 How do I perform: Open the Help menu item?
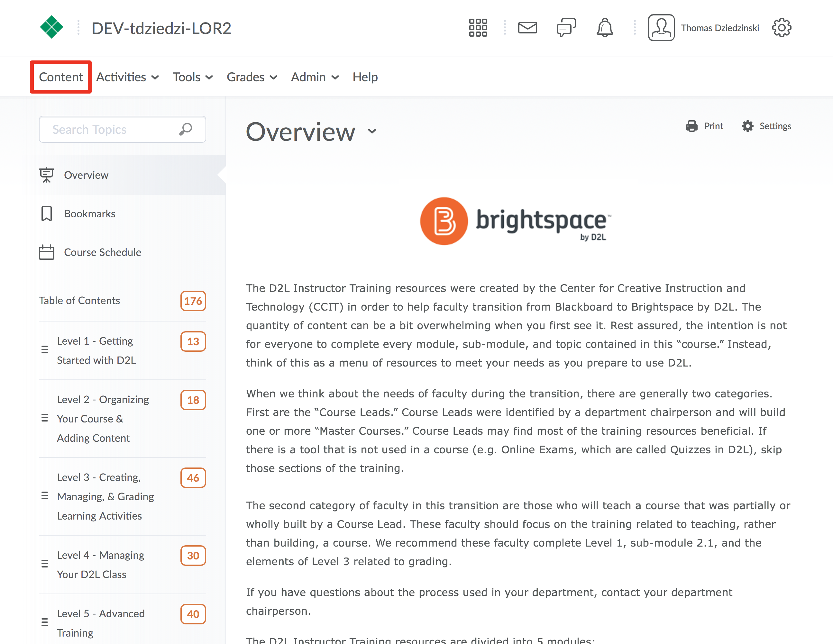click(x=365, y=77)
